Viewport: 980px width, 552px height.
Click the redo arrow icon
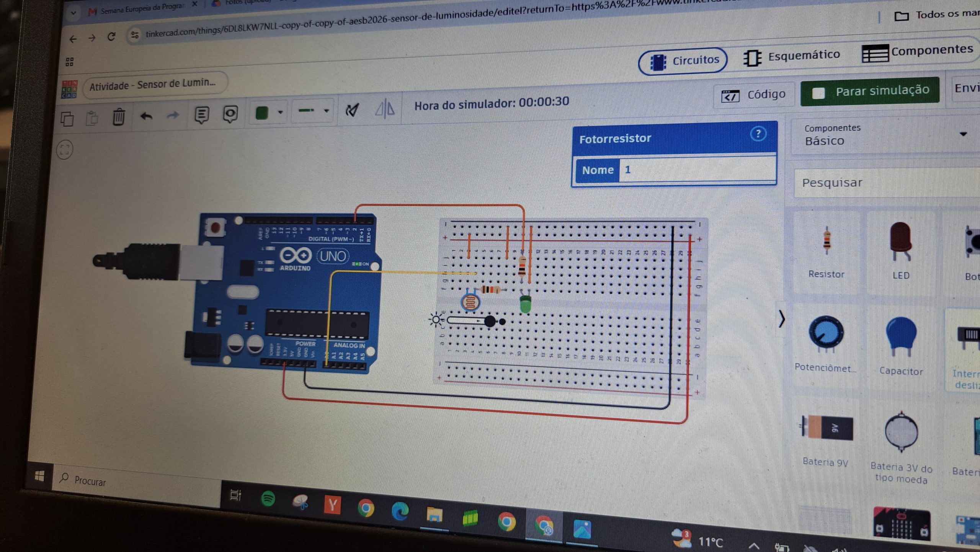(173, 115)
